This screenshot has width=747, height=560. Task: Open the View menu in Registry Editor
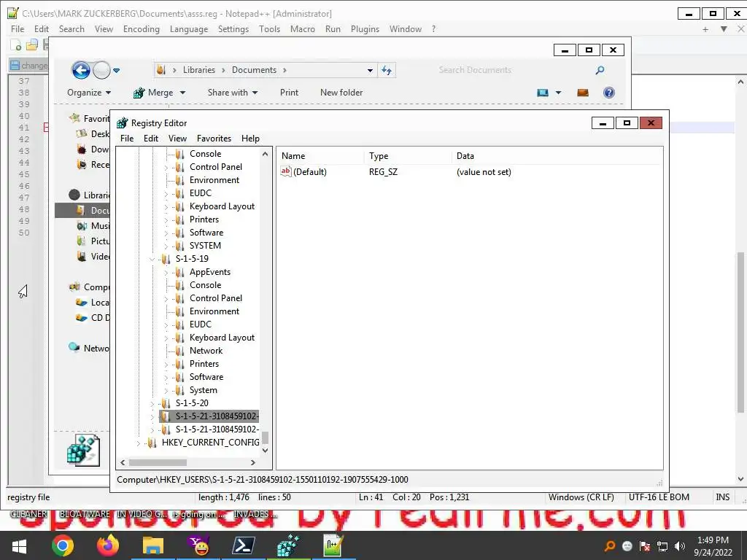(177, 139)
